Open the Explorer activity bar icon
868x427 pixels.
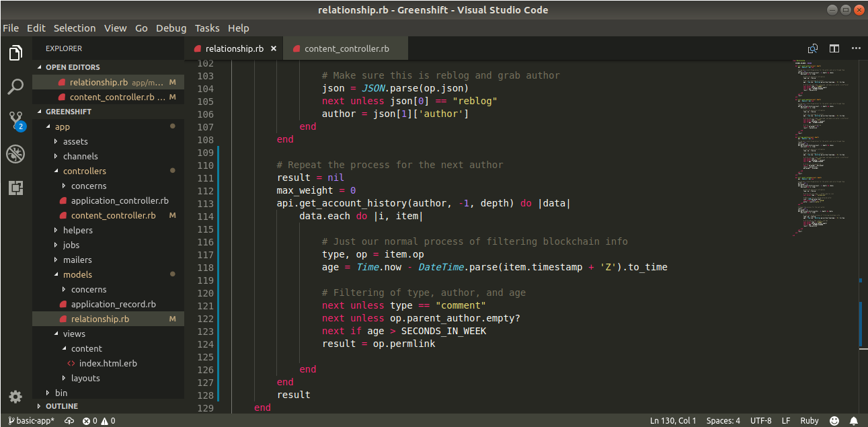16,53
